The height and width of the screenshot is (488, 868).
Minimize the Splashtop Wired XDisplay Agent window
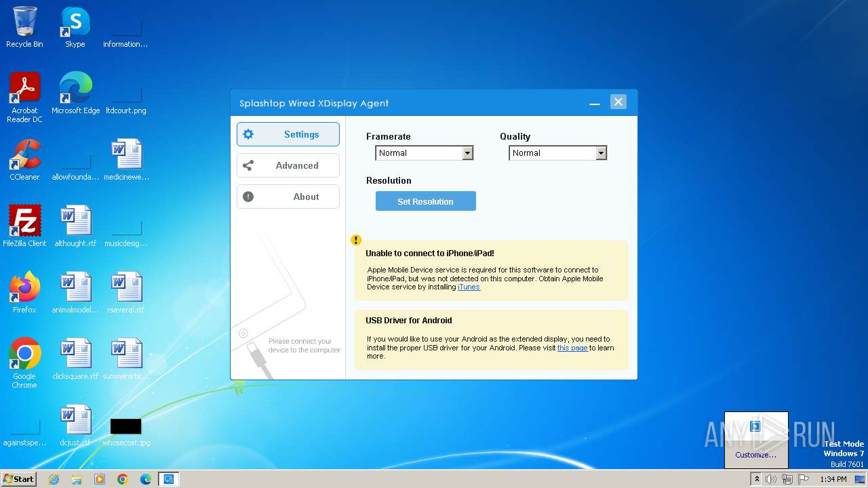click(595, 102)
